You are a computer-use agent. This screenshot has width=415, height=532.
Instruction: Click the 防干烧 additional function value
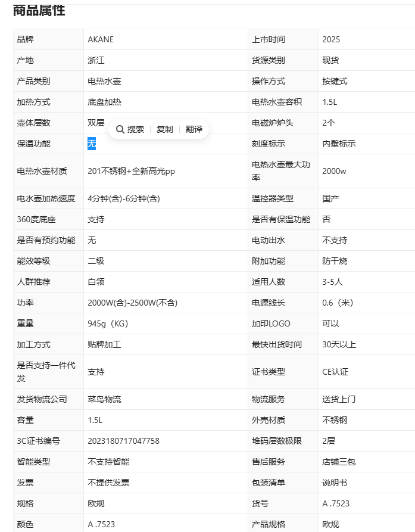coord(335,261)
